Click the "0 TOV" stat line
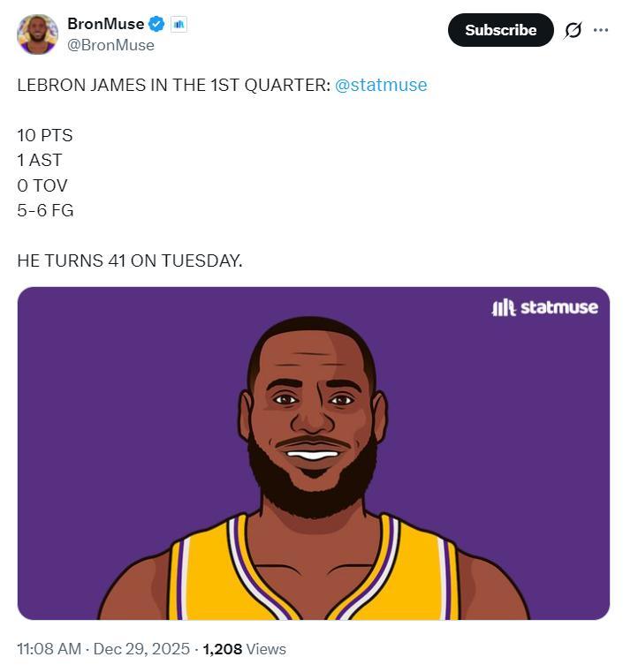The image size is (623, 672). [x=42, y=186]
